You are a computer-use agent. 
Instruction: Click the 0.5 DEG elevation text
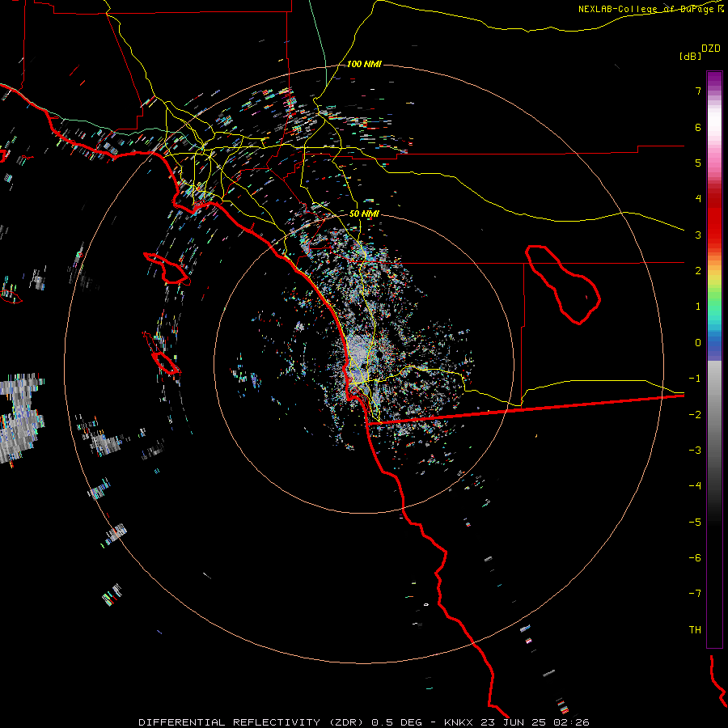[x=397, y=722]
